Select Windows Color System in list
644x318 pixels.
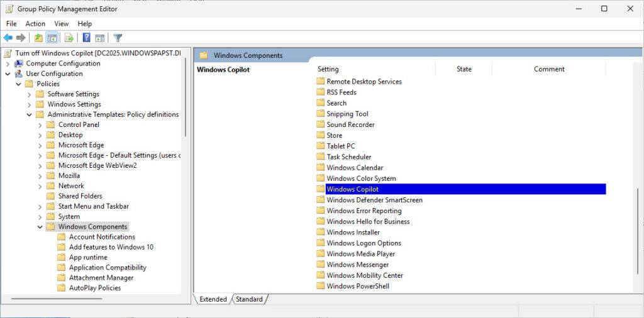361,178
